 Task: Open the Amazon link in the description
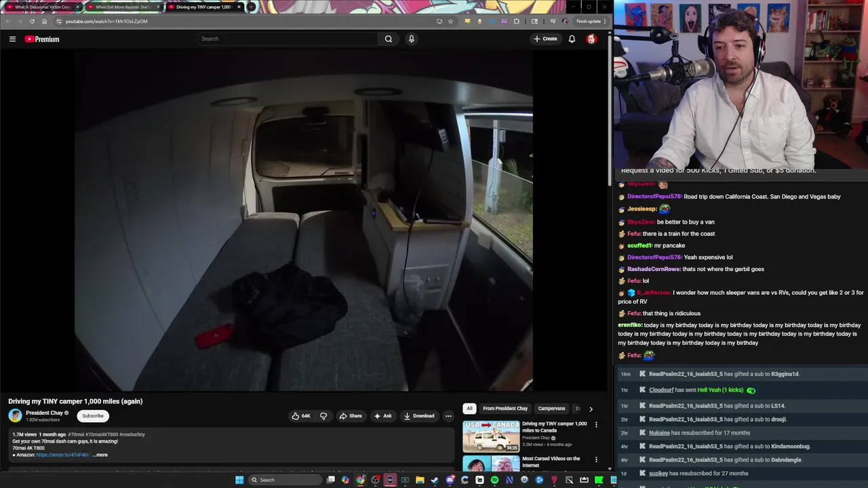pyautogui.click(x=62, y=455)
